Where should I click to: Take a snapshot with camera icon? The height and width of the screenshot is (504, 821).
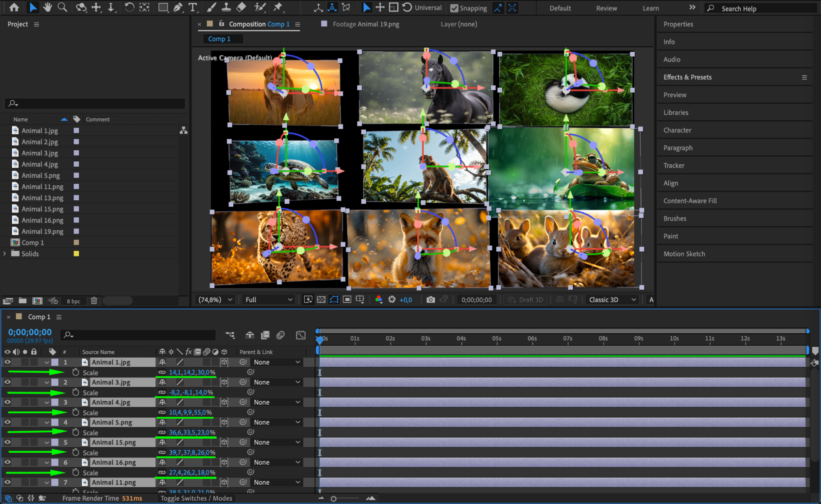pyautogui.click(x=430, y=300)
